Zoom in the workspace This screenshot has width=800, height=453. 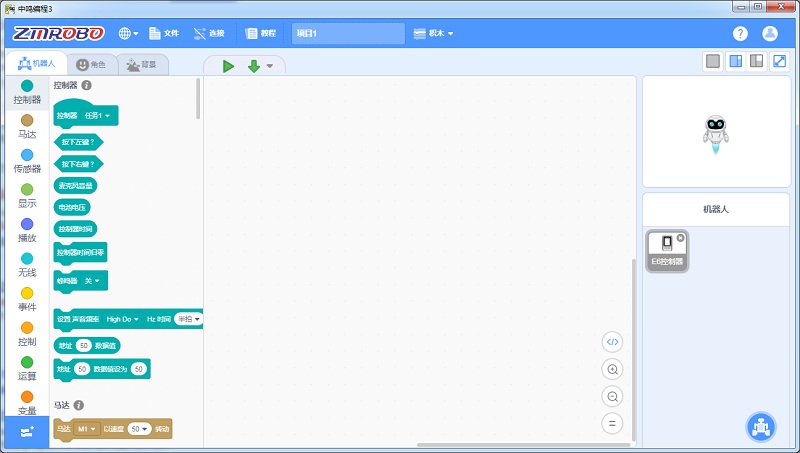[612, 369]
